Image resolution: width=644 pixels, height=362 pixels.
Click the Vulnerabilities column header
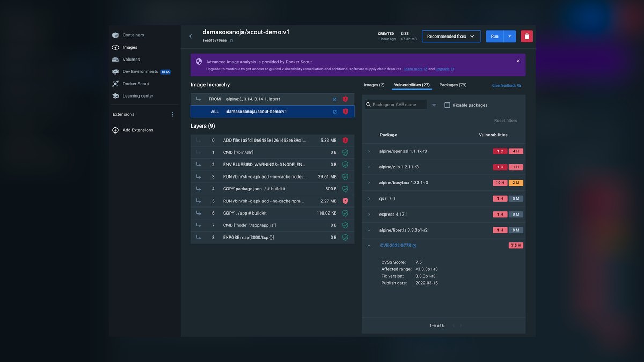[x=493, y=135]
